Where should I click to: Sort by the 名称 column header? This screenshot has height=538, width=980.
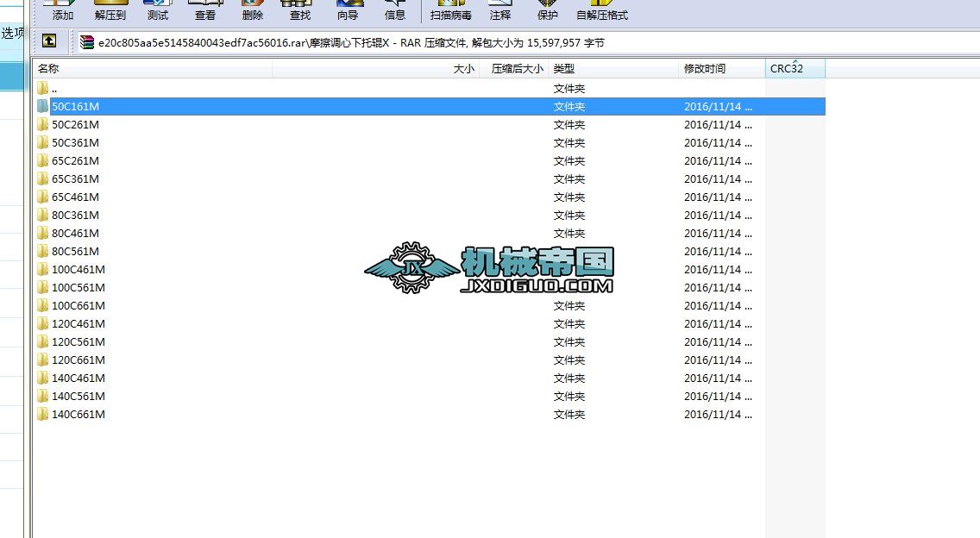(153, 69)
